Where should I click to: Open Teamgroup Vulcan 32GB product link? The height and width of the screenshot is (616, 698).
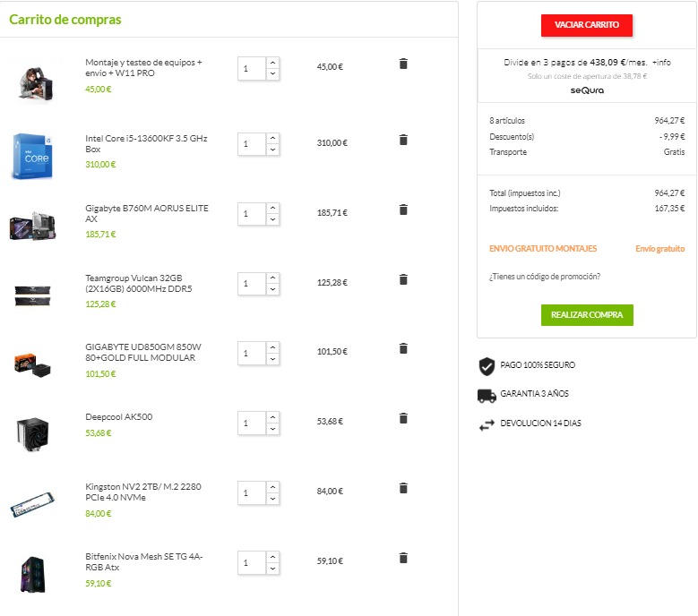(x=139, y=283)
